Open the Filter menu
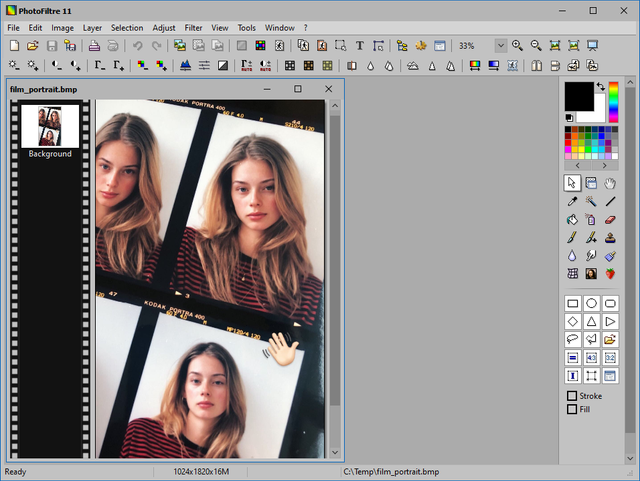 click(193, 28)
